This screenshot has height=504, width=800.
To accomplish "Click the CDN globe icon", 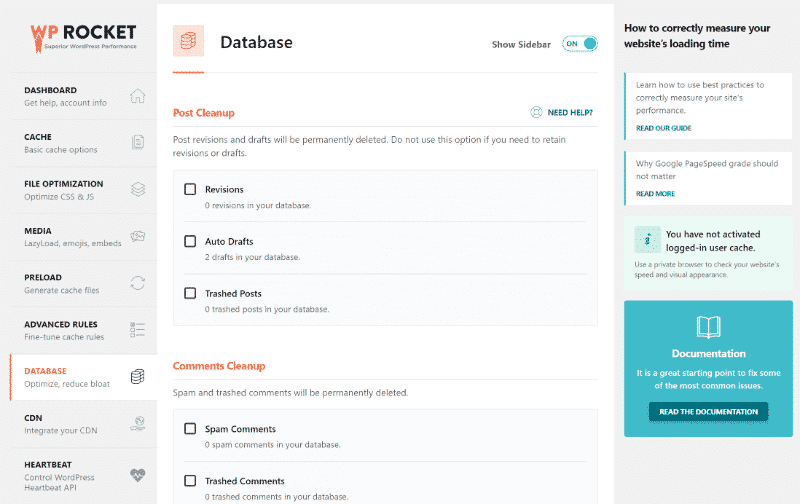I will (138, 424).
